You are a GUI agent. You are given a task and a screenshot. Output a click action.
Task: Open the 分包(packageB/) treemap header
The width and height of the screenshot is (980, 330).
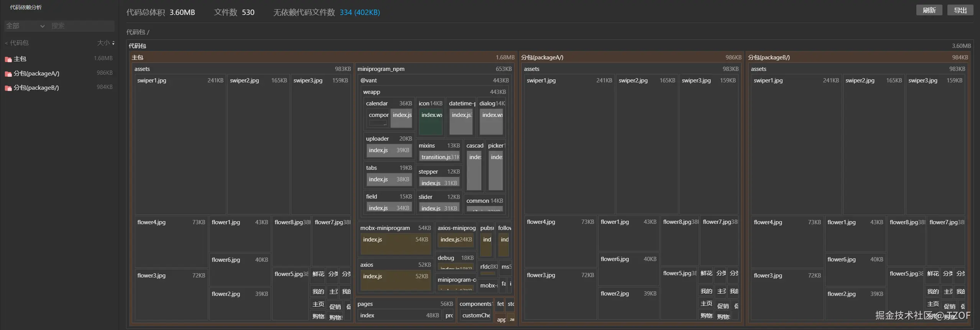click(x=769, y=57)
